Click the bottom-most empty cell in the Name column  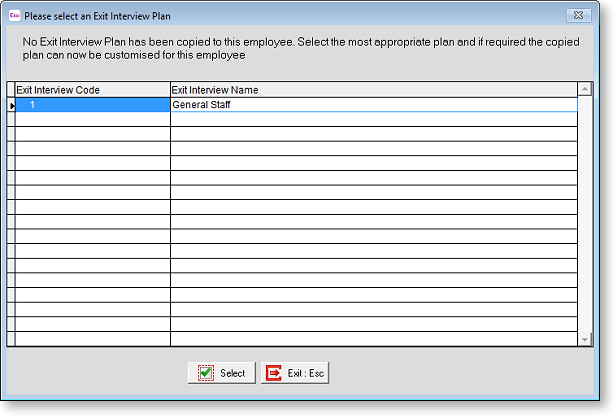[x=374, y=339]
